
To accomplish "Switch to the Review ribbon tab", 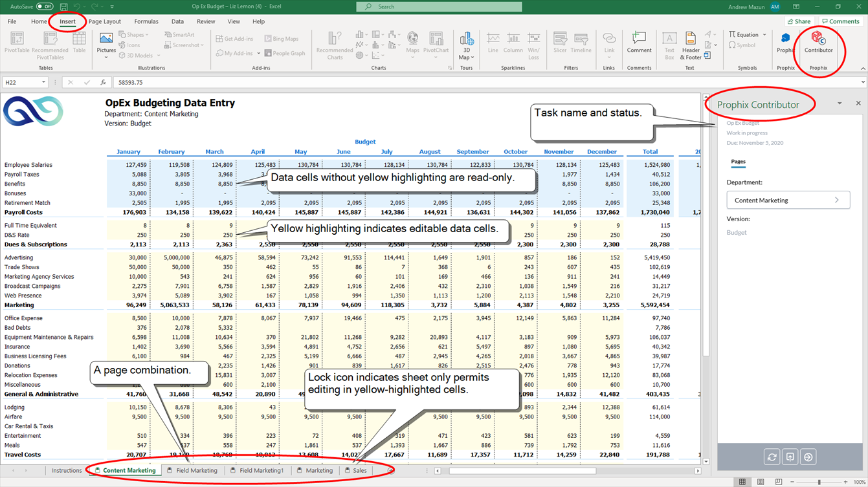I will [206, 21].
